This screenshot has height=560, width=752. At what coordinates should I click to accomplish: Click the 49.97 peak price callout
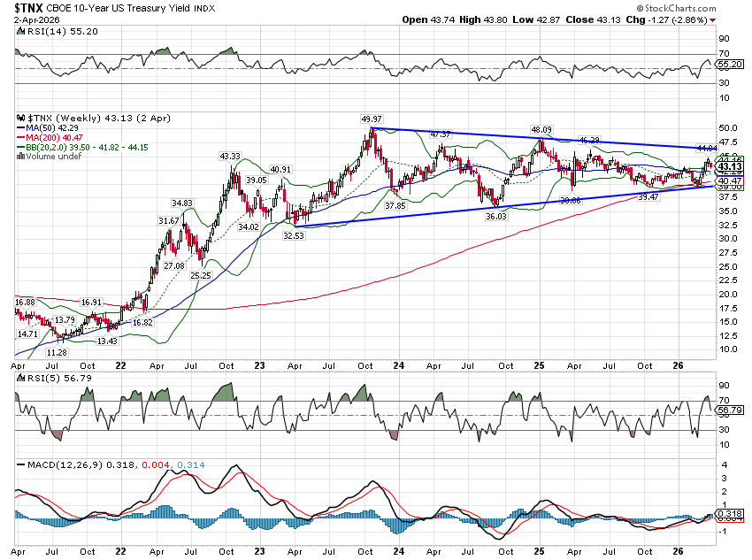pyautogui.click(x=372, y=119)
